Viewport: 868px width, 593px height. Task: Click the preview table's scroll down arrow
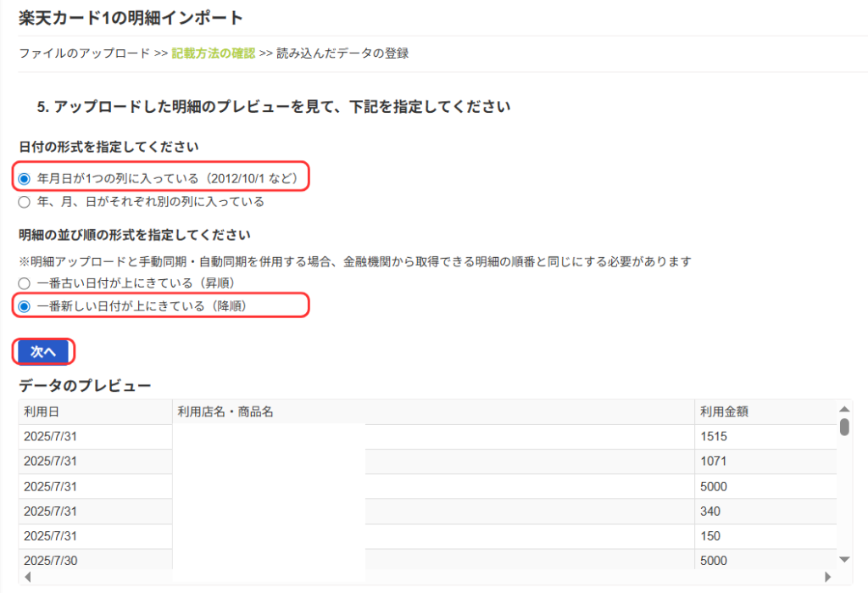point(844,559)
